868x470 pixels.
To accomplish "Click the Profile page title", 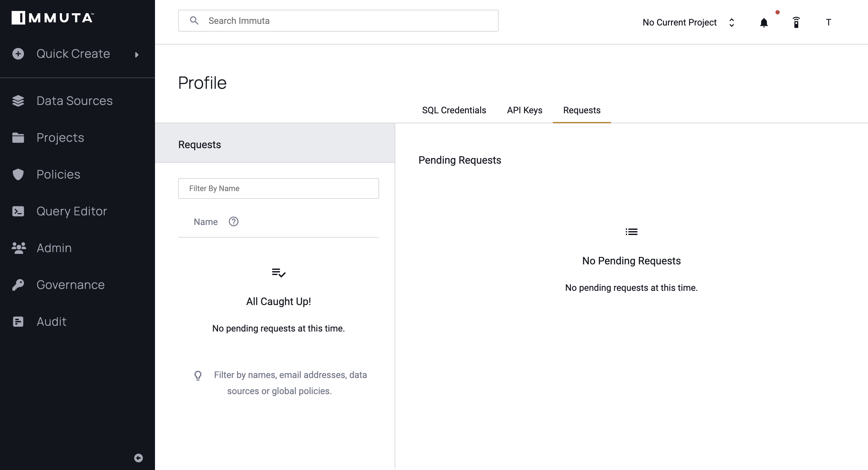I will tap(202, 83).
